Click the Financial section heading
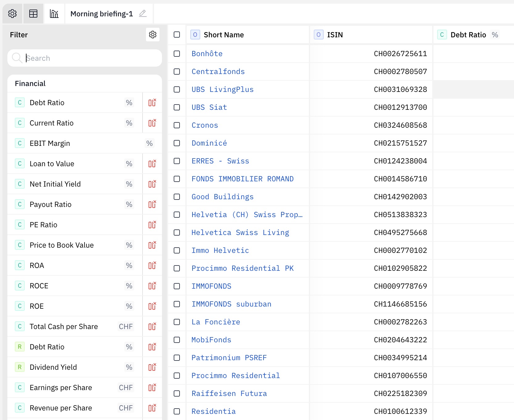The height and width of the screenshot is (420, 514). 30,84
